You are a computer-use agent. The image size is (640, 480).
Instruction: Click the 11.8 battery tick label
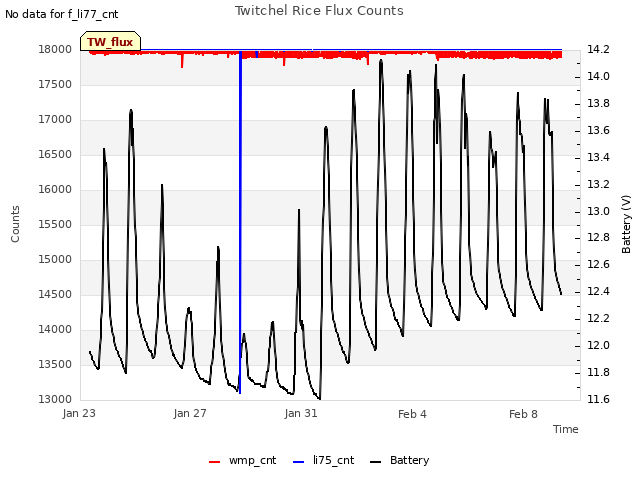click(x=598, y=373)
